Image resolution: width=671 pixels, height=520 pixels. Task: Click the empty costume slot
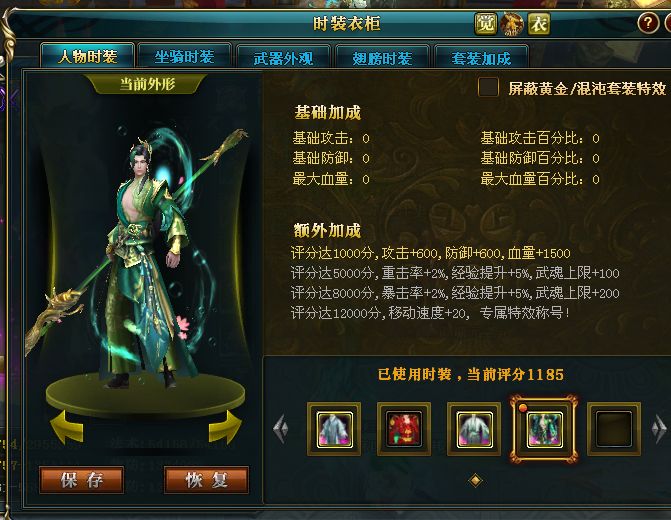point(614,429)
